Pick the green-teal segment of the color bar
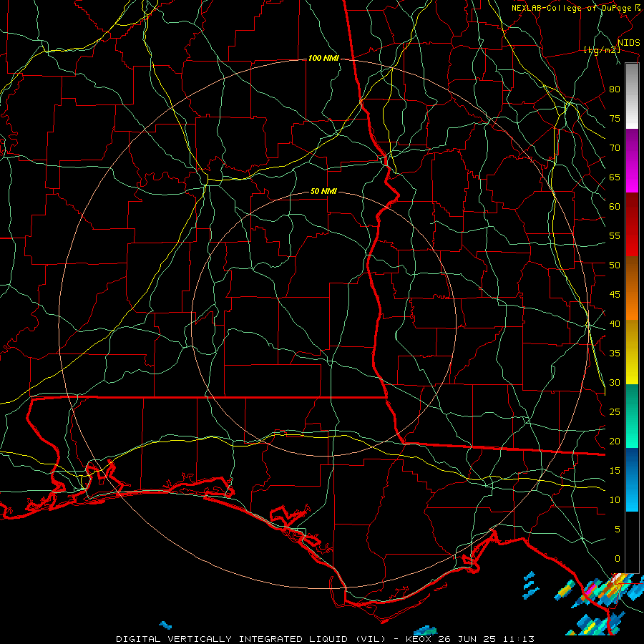The height and width of the screenshot is (644, 644). tap(632, 416)
